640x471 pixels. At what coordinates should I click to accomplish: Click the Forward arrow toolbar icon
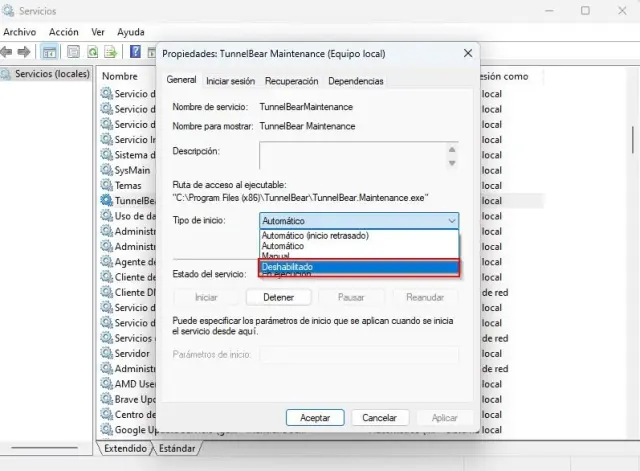[x=25, y=51]
